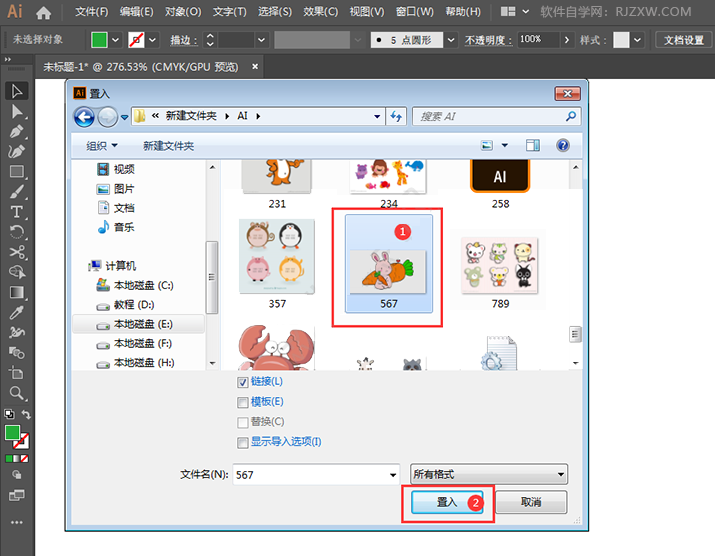Expand the opacity arrow
The width and height of the screenshot is (715, 556).
click(x=567, y=40)
